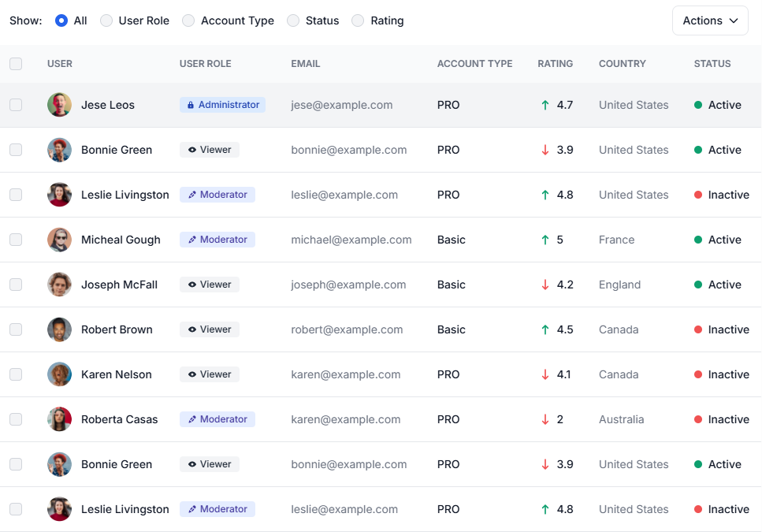Select the Account Type radio option
Screen dimensions: 762x532
pyautogui.click(x=188, y=20)
